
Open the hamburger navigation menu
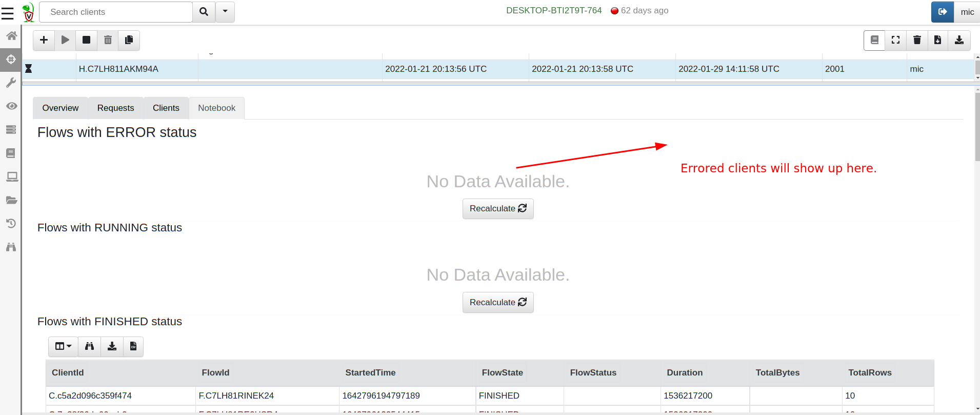[8, 12]
